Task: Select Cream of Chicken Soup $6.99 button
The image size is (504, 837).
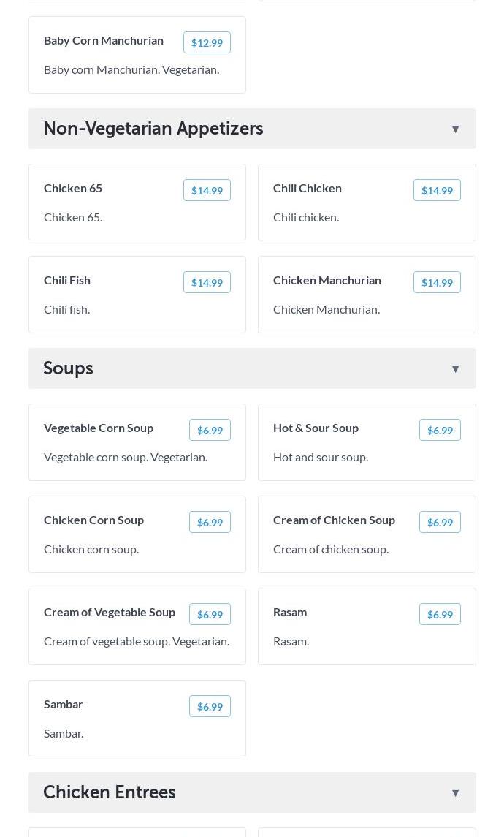Action: coord(440,522)
